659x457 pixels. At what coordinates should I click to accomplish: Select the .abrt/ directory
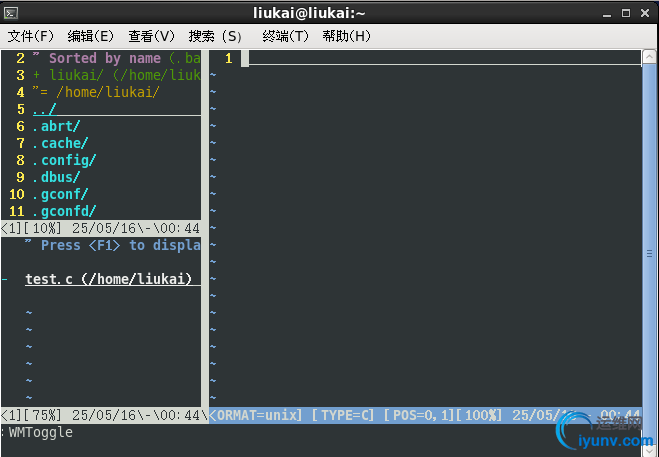click(56, 126)
